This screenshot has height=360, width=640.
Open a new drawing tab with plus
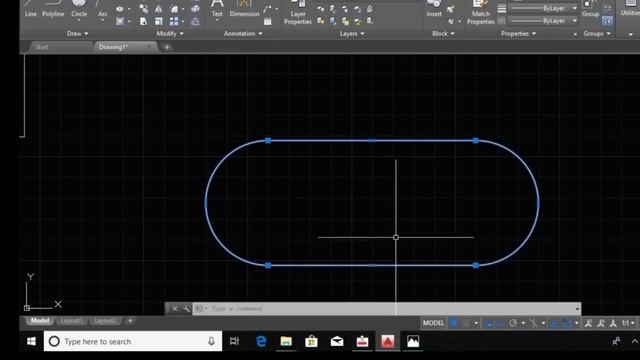coord(167,47)
